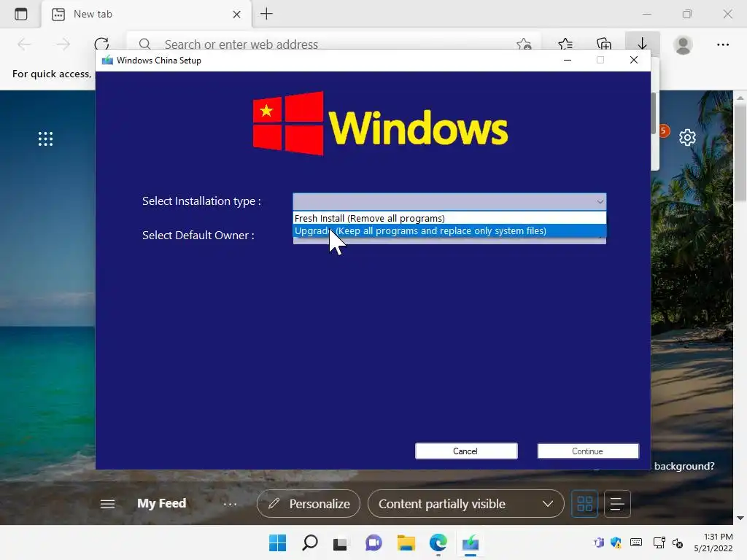
Task: Open new tab page settings gear
Action: pyautogui.click(x=687, y=138)
